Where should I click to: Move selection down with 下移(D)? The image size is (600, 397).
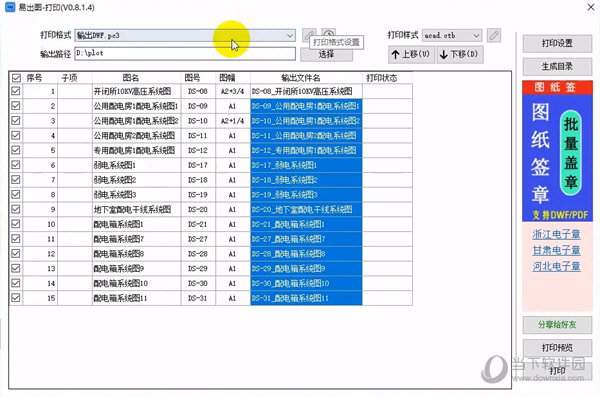click(460, 54)
